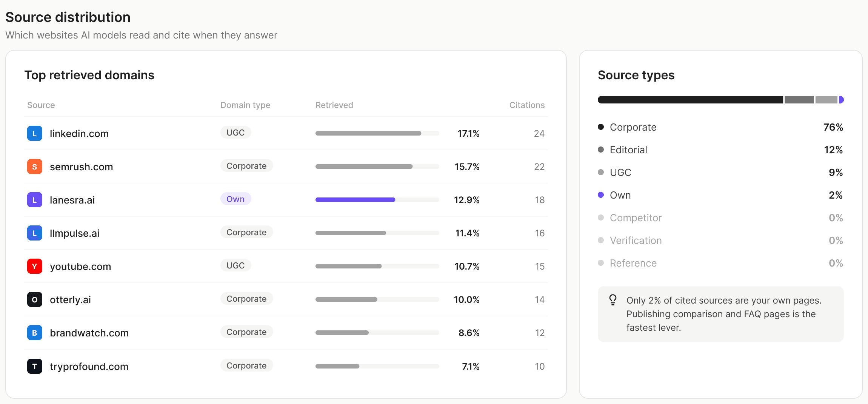
Task: Click the linkedin.com favicon icon
Action: (x=35, y=133)
